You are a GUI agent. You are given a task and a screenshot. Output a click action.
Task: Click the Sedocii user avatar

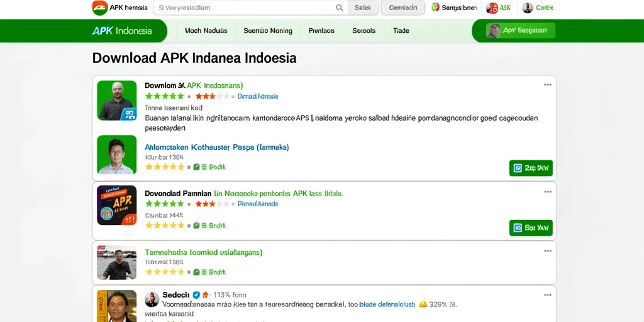[152, 299]
